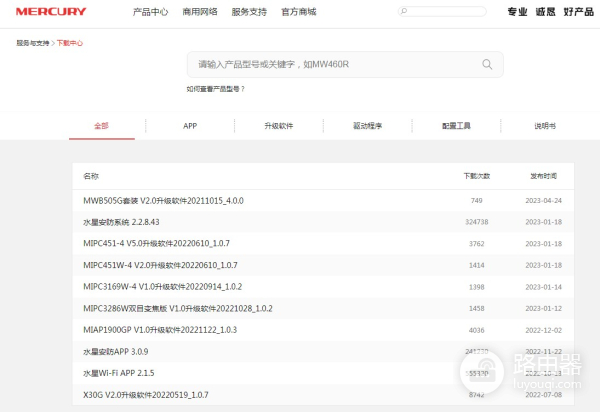
Task: Click the product model search input
Action: pos(345,64)
